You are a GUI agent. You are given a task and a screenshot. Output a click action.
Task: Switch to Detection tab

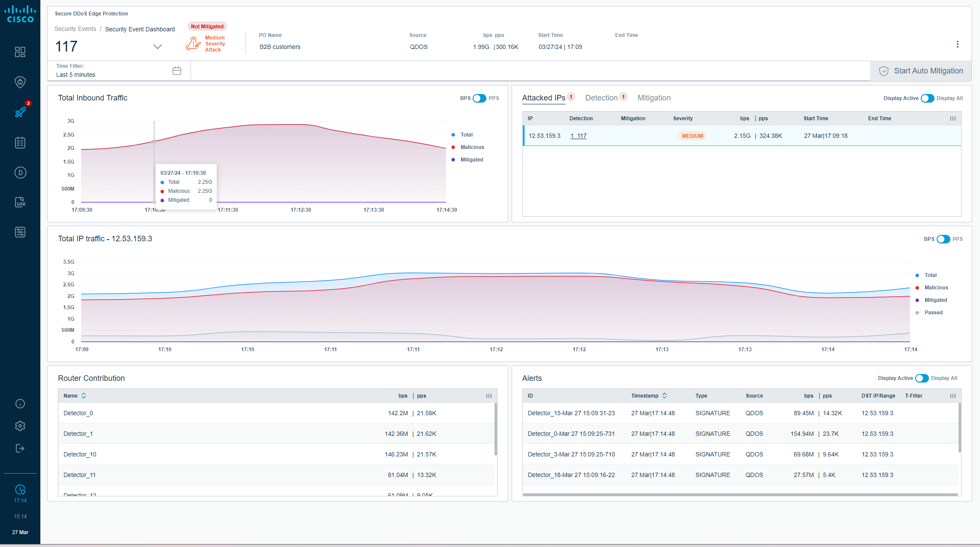(x=601, y=98)
